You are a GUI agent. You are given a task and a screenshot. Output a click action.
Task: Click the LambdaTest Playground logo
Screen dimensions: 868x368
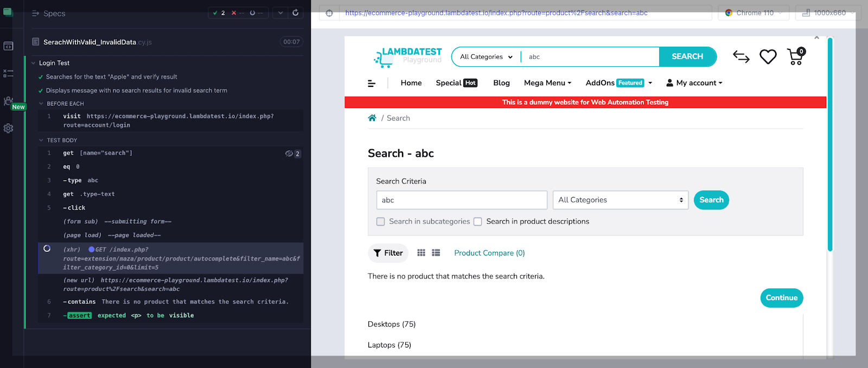[408, 56]
